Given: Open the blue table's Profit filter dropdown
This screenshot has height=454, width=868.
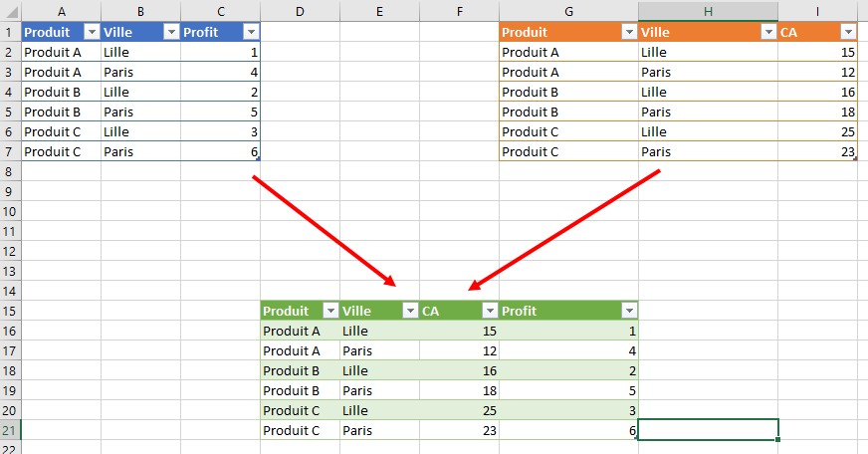Looking at the screenshot, I should tap(250, 32).
